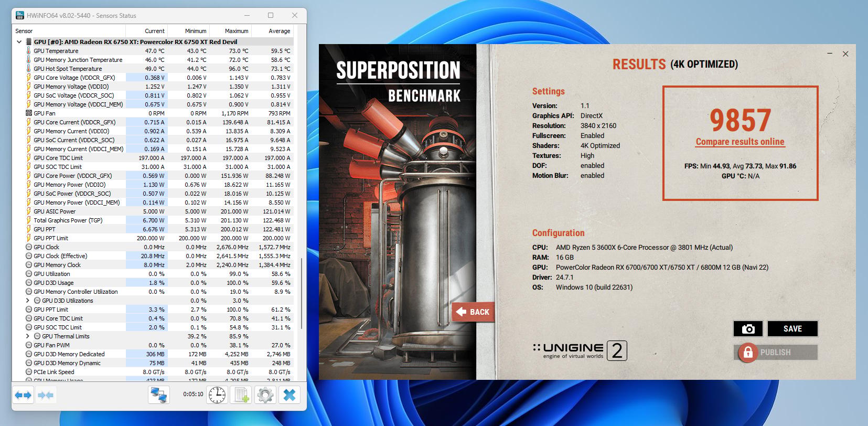This screenshot has height=426, width=868.
Task: Click the circle icon beside GPU Utilization
Action: (x=29, y=274)
